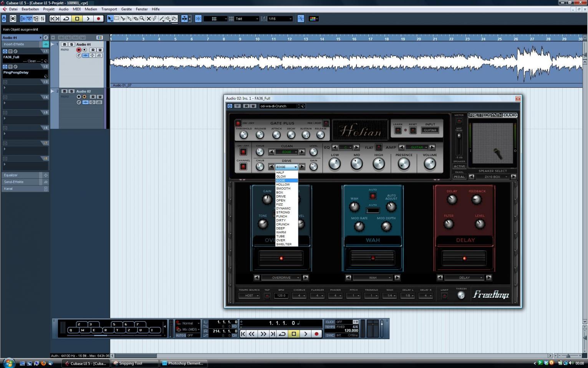Open Edit Channel Settings for Audio 01 track
This screenshot has width=588, height=368.
[x=79, y=55]
